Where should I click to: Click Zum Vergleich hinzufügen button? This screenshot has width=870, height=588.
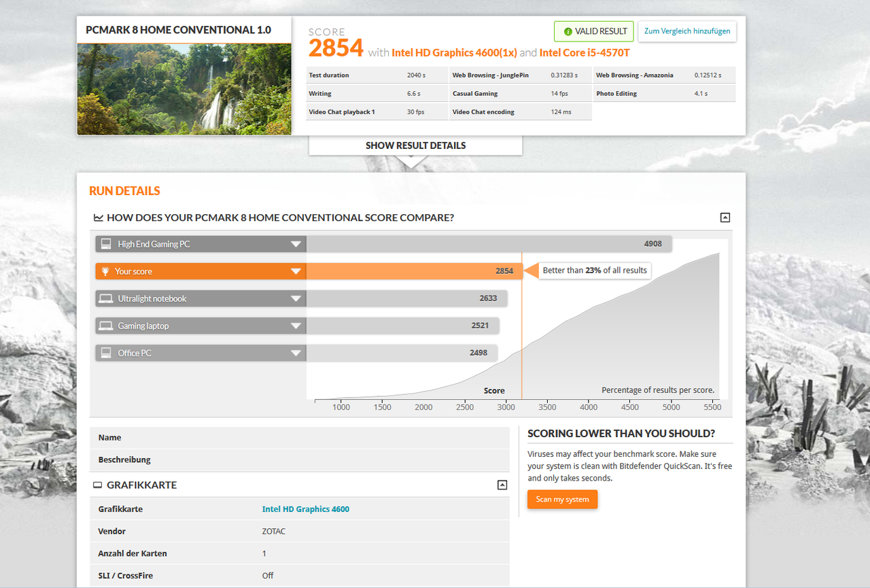(x=687, y=31)
